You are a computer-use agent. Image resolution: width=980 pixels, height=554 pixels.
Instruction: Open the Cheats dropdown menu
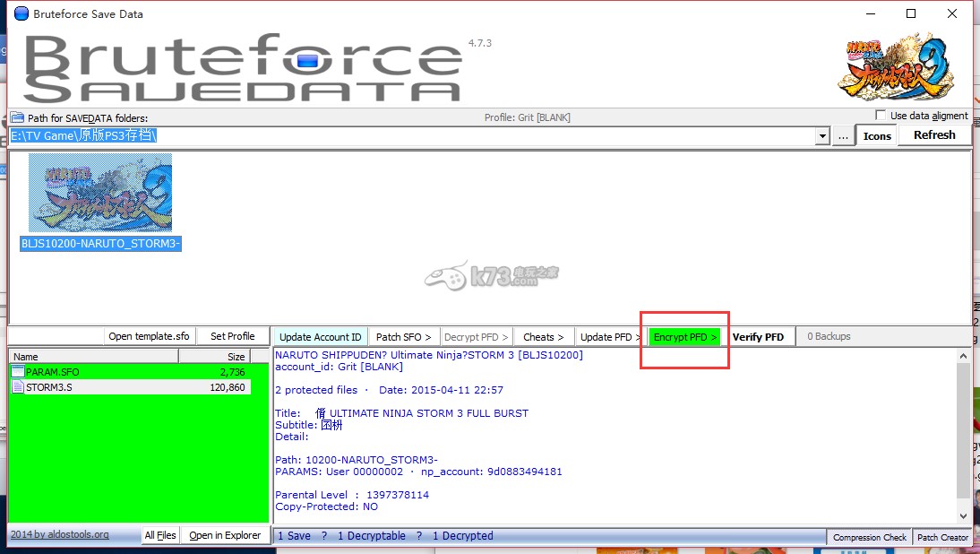click(x=543, y=337)
